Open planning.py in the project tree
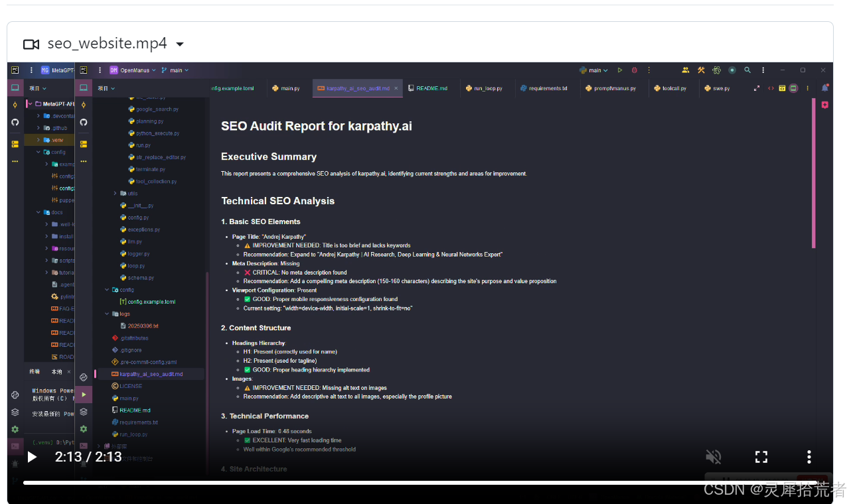 [145, 121]
